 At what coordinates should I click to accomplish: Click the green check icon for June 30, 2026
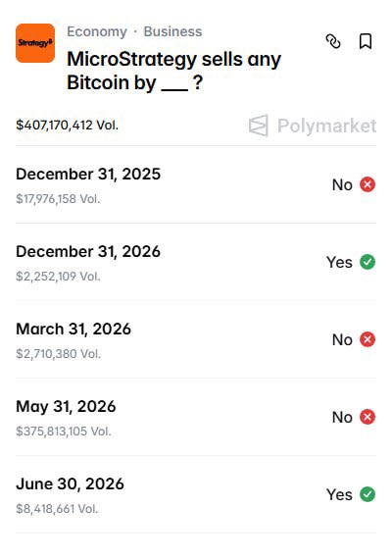pos(367,494)
